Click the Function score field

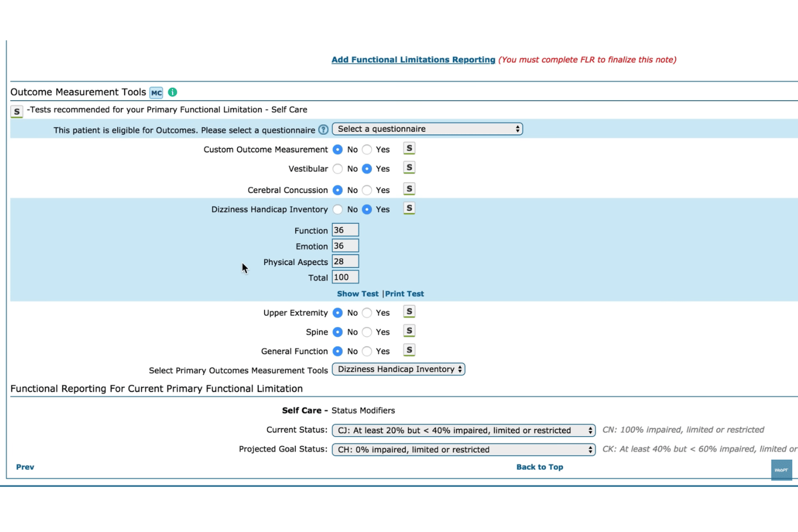click(345, 230)
